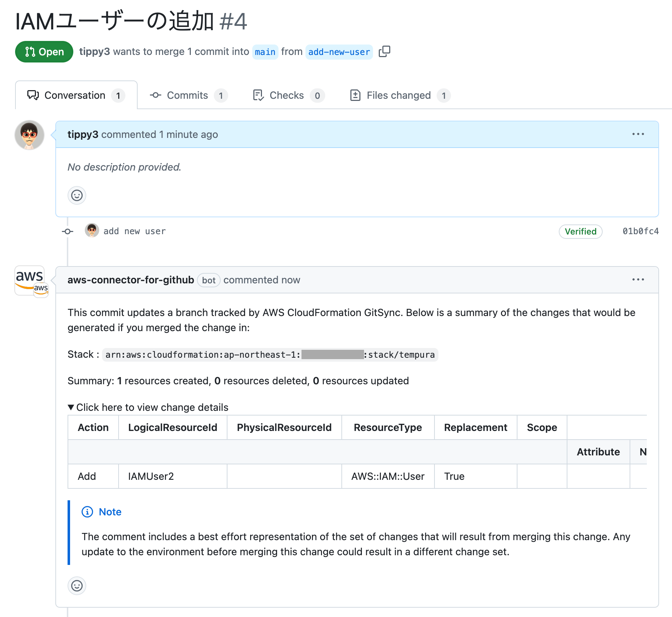672x617 pixels.
Task: Click the 'bot' label badge
Action: [x=209, y=280]
